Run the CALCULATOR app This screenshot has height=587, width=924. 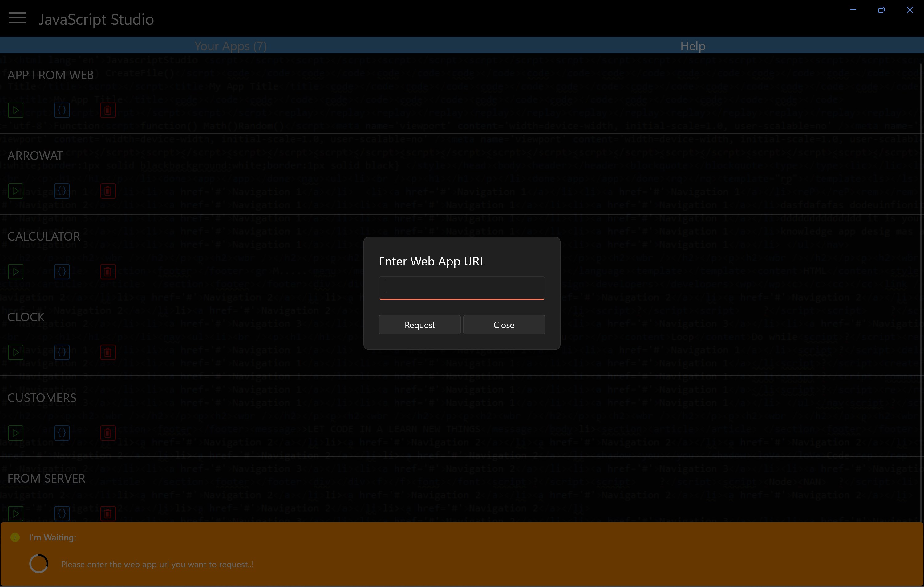coord(16,272)
